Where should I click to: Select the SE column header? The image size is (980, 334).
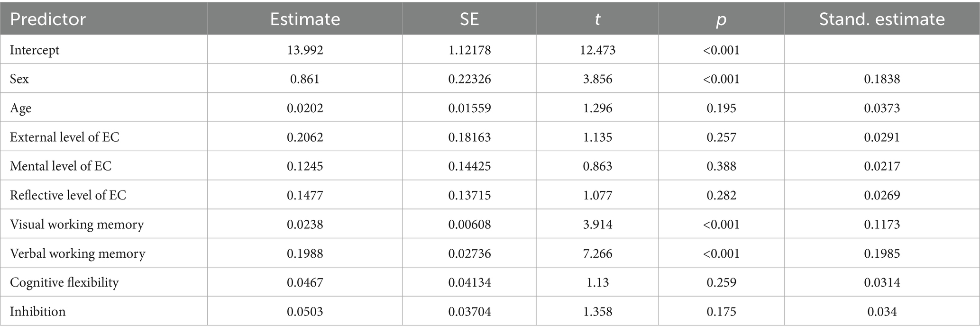(469, 19)
